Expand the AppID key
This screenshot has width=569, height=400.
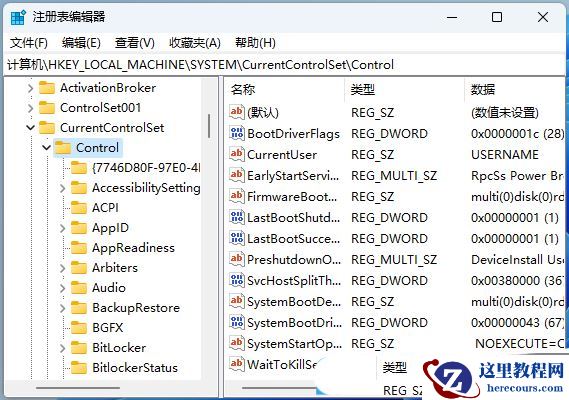tap(62, 228)
